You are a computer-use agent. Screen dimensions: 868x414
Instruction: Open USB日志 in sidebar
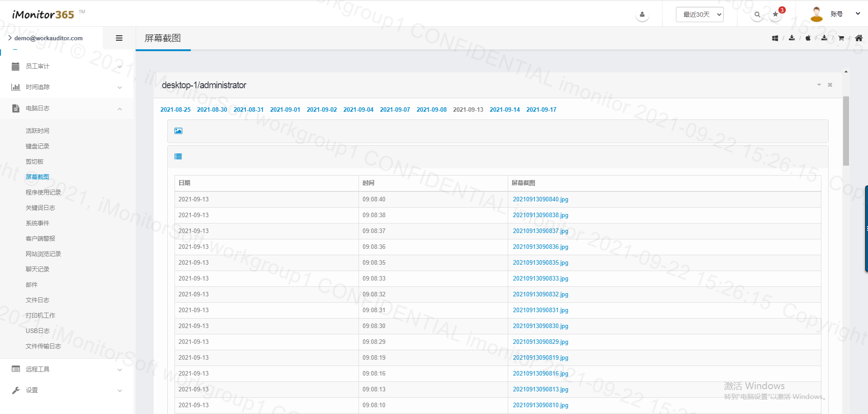pyautogui.click(x=38, y=331)
